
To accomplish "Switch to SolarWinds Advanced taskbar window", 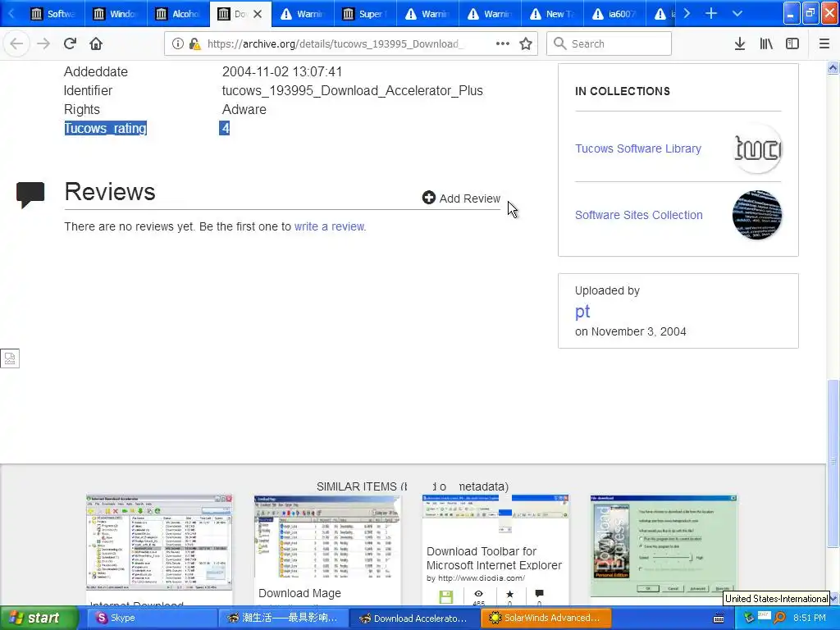I will [546, 618].
